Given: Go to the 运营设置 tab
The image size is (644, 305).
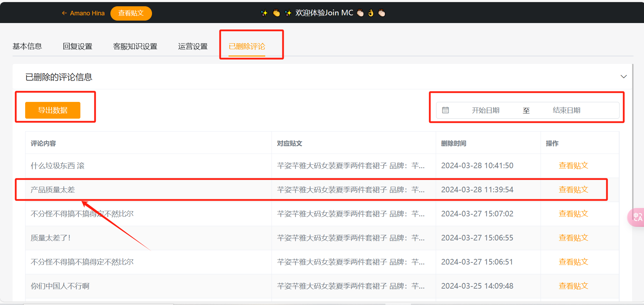Looking at the screenshot, I should pos(193,46).
